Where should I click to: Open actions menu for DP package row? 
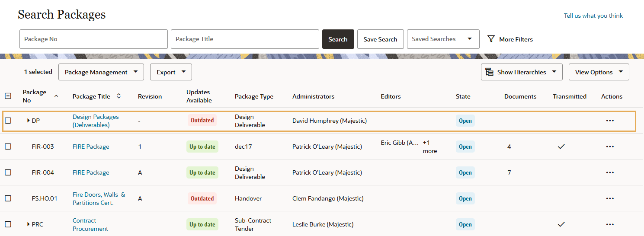click(610, 121)
